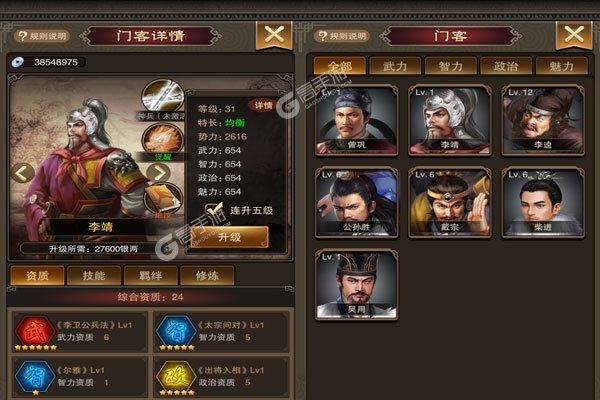Select the 公孙胜 retainer portrait

coord(356,202)
